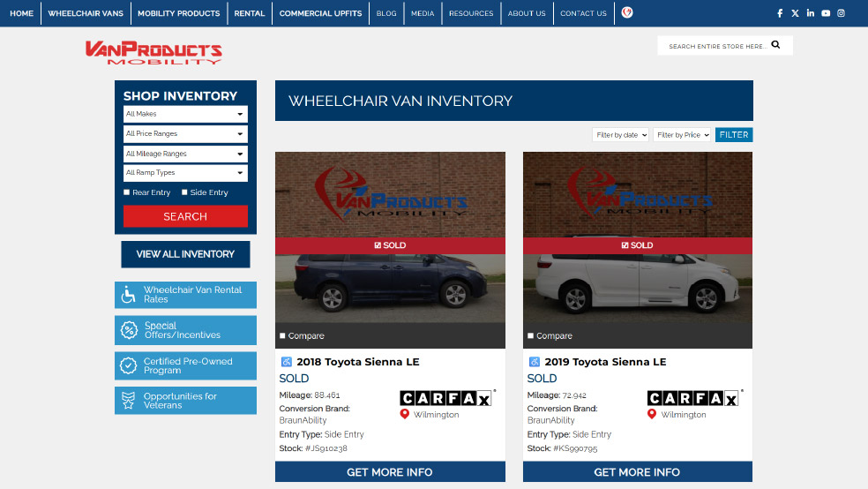Open the LinkedIn social icon
This screenshot has width=868, height=489.
click(x=811, y=13)
